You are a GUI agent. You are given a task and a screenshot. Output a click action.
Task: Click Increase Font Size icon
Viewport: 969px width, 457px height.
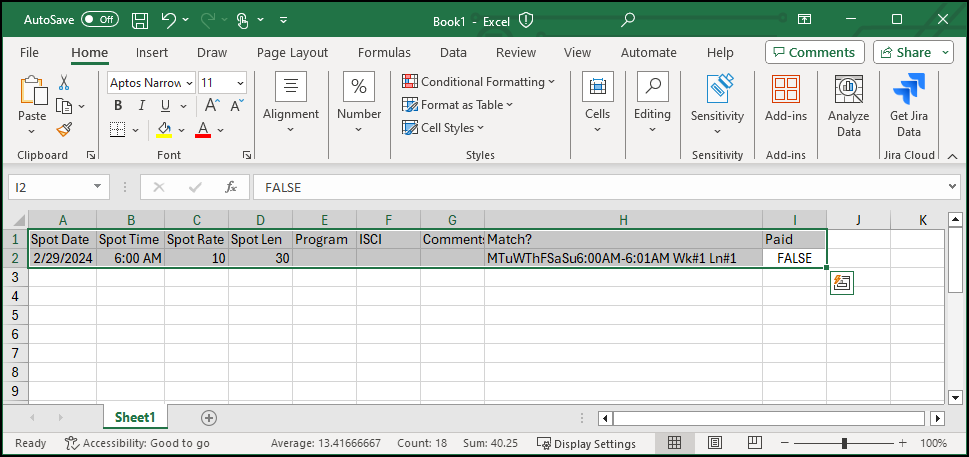[x=212, y=106]
